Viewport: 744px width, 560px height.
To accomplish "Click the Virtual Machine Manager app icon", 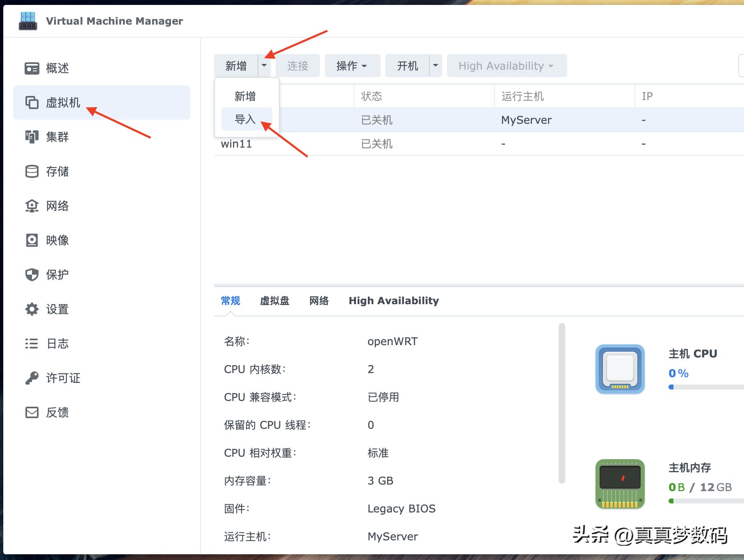I will click(x=28, y=21).
